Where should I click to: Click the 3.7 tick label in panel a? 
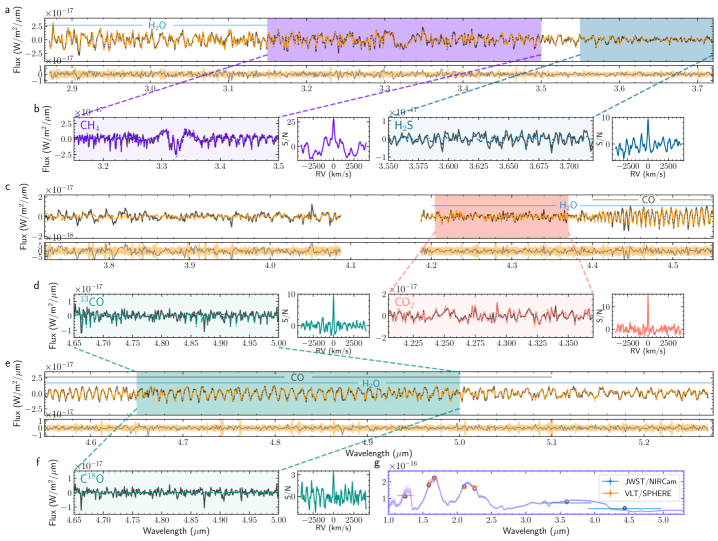point(697,88)
